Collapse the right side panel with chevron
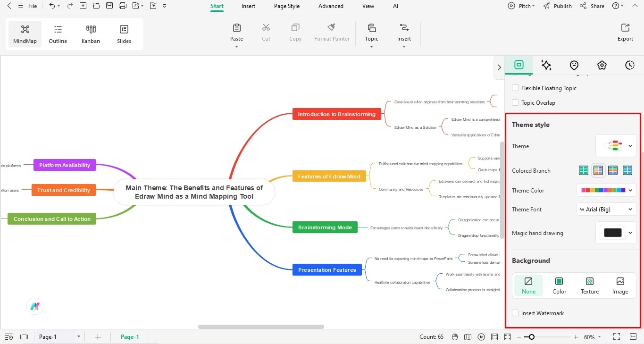 (x=499, y=67)
